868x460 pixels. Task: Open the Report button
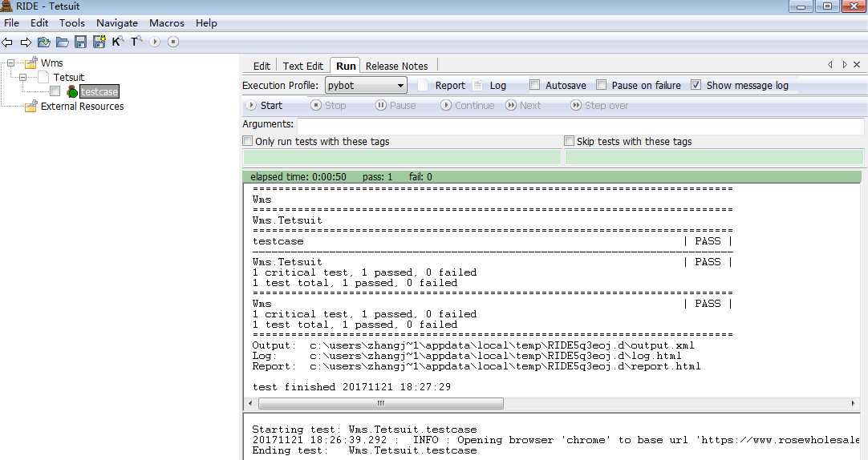click(442, 85)
